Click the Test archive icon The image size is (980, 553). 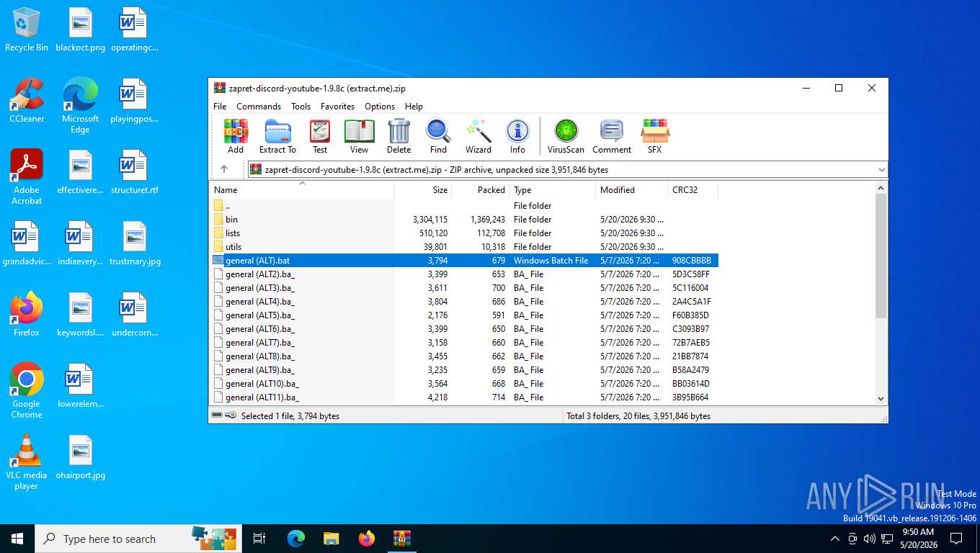[x=320, y=136]
